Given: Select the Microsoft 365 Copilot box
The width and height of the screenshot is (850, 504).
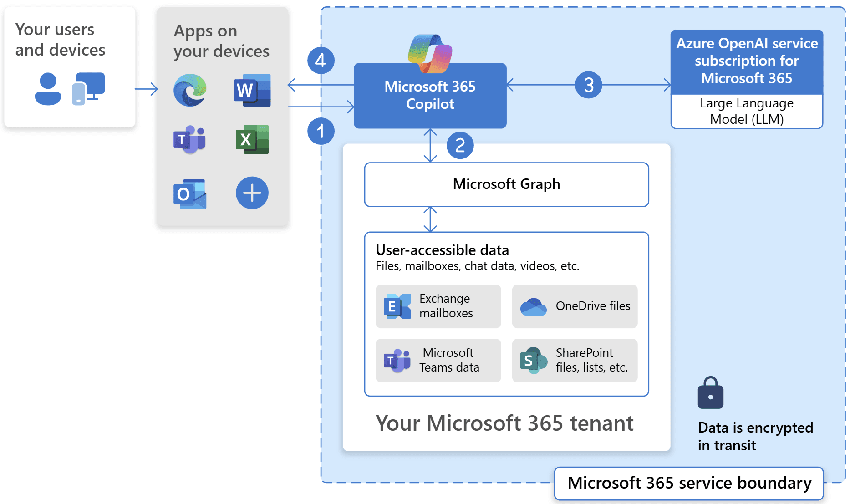Looking at the screenshot, I should 430,96.
